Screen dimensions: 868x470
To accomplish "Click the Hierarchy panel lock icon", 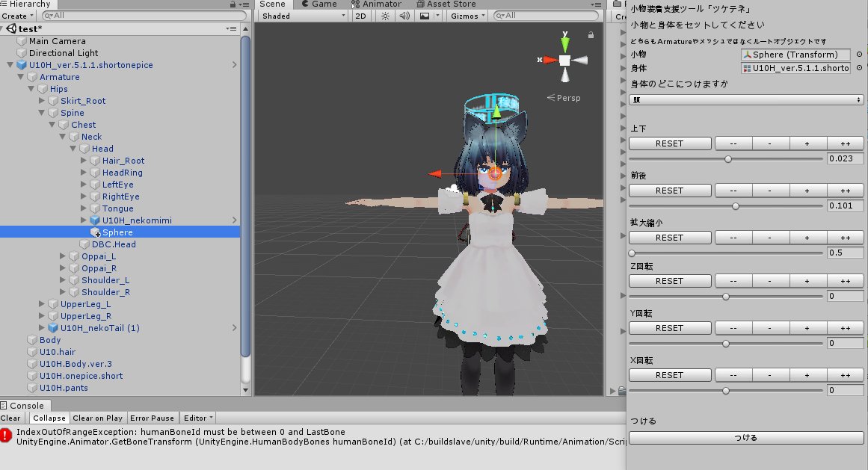I will coord(233,4).
